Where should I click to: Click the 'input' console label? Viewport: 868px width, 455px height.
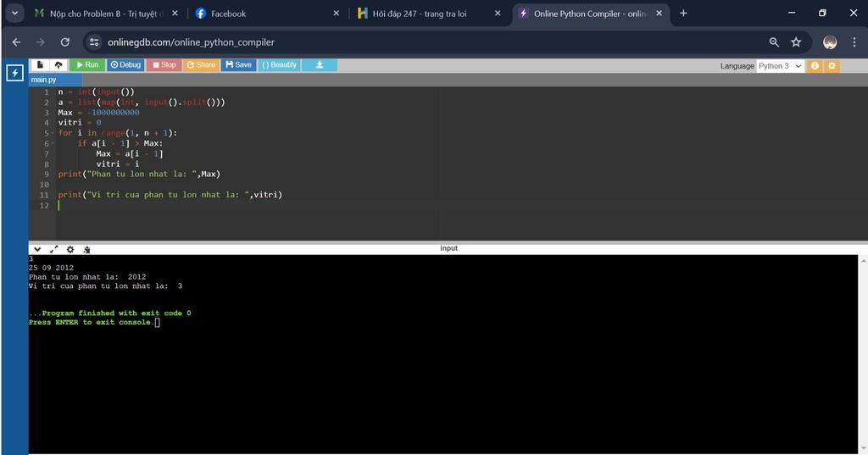[x=449, y=248]
